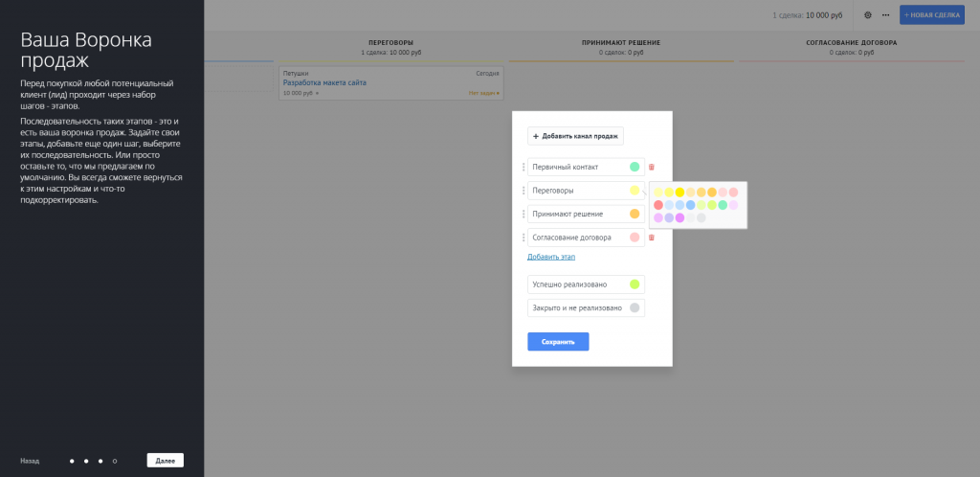
Task: Proceed with the Далее button
Action: point(165,461)
